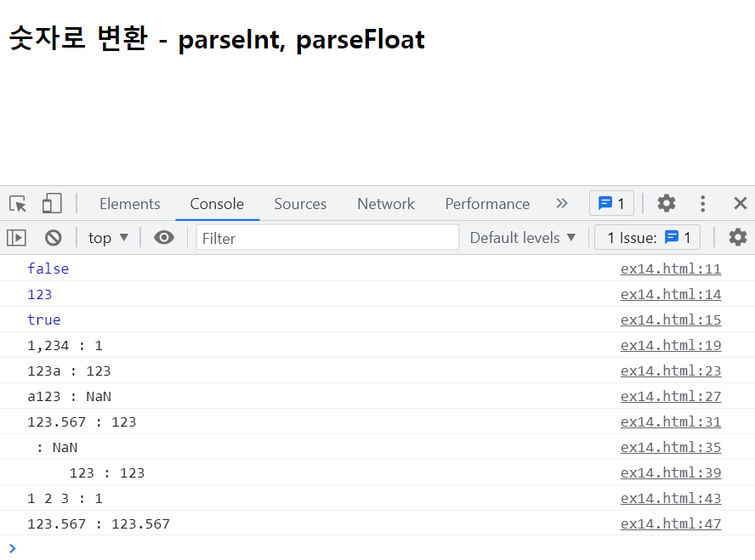
Task: Click the console log '1,234 : 1'
Action: 65,345
